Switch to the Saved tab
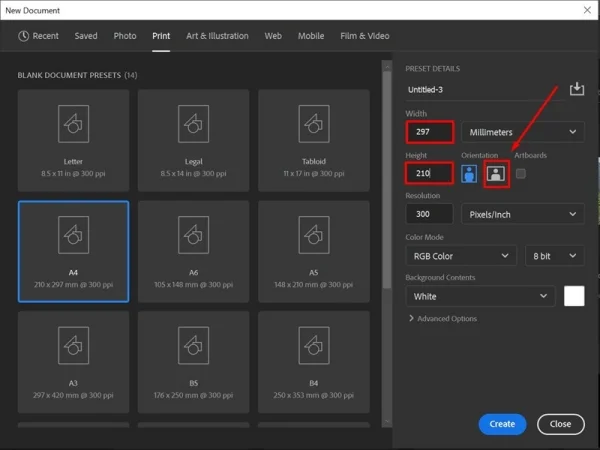The height and width of the screenshot is (450, 600). tap(86, 36)
